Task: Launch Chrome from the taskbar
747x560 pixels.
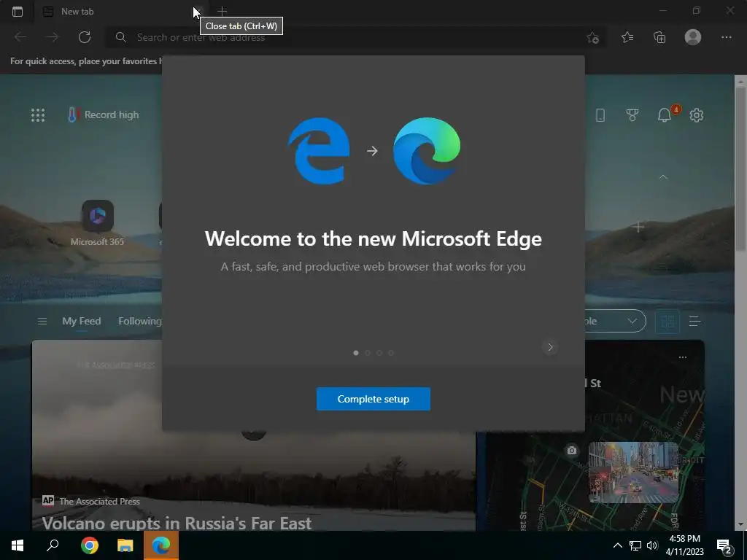Action: pos(89,545)
